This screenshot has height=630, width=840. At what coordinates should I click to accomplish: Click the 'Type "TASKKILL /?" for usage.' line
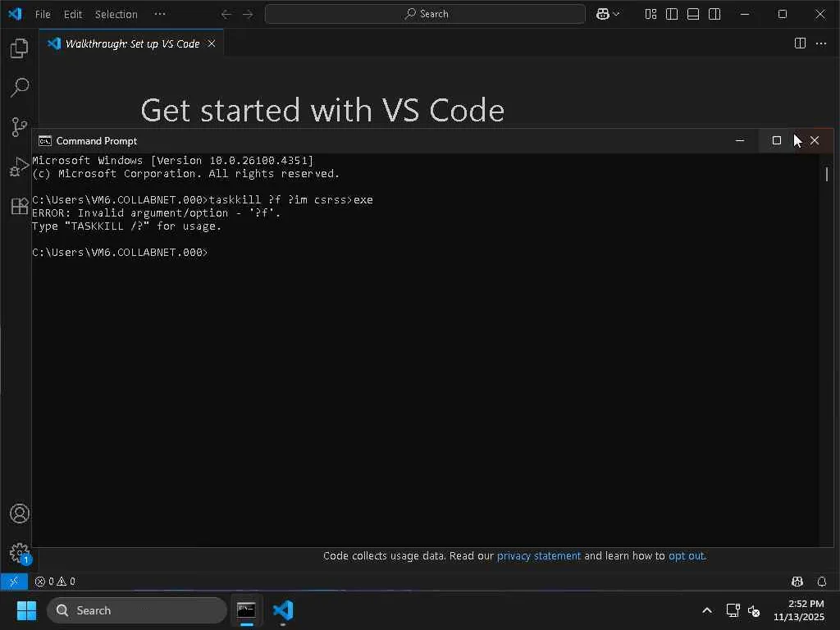point(126,226)
